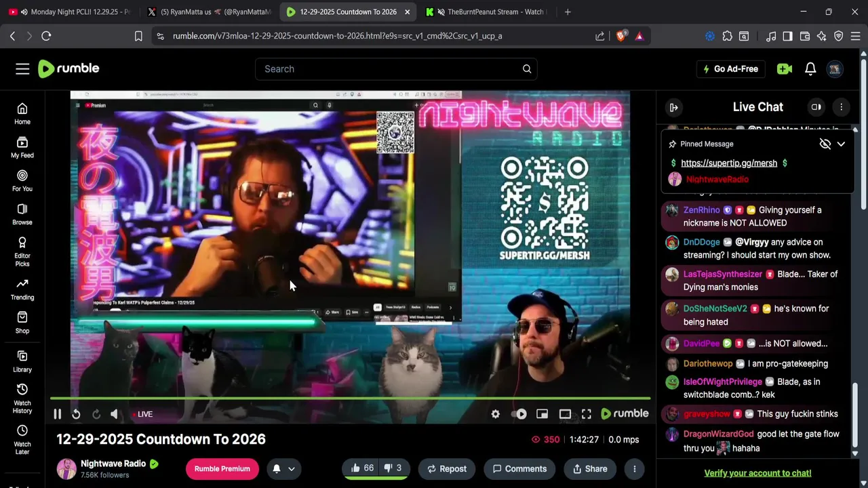Like the video with thumbs up
868x488 pixels.
(362, 468)
